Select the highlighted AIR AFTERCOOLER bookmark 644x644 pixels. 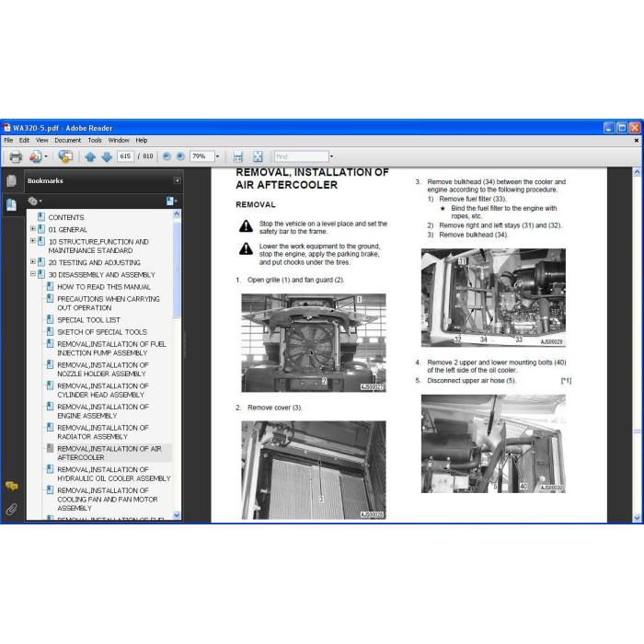point(109,453)
